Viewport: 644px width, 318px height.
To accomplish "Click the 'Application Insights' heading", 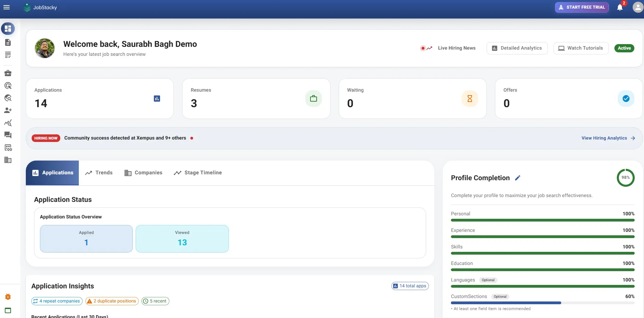I will [63, 286].
